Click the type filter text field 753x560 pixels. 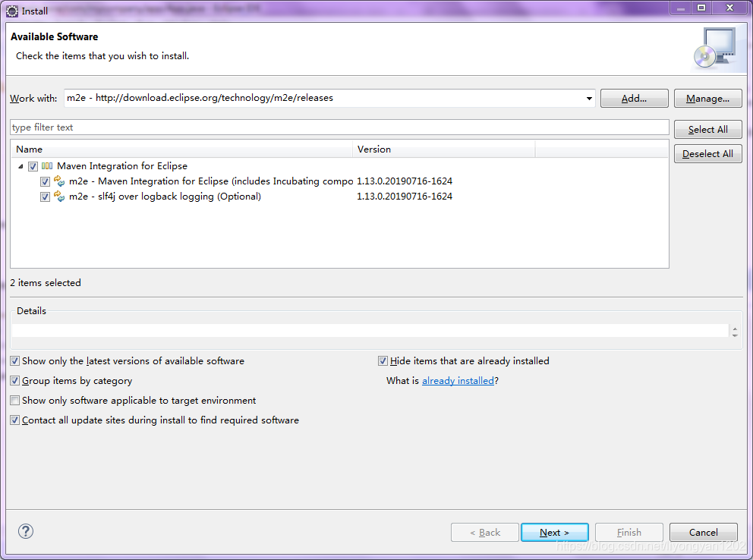click(x=339, y=127)
